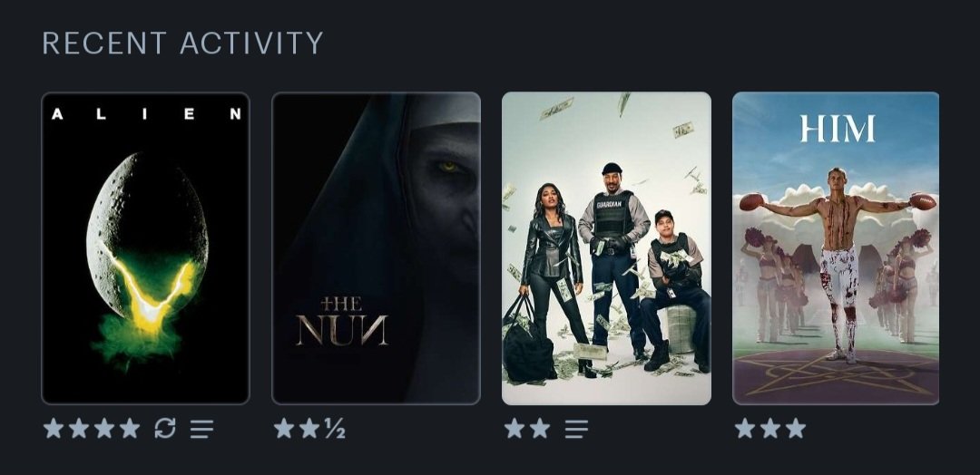Click the first star under the money heist poster
980x475 pixels.
(x=514, y=428)
